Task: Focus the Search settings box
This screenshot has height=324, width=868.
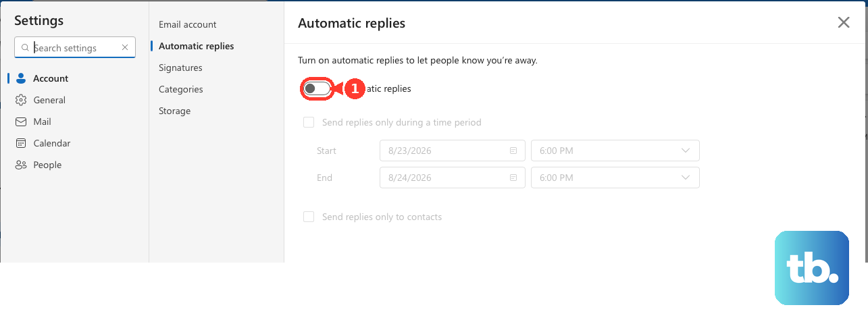Action: 75,48
